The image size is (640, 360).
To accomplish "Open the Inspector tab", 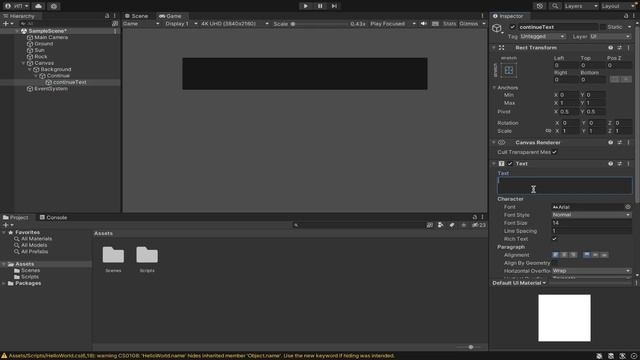I will 508,16.
